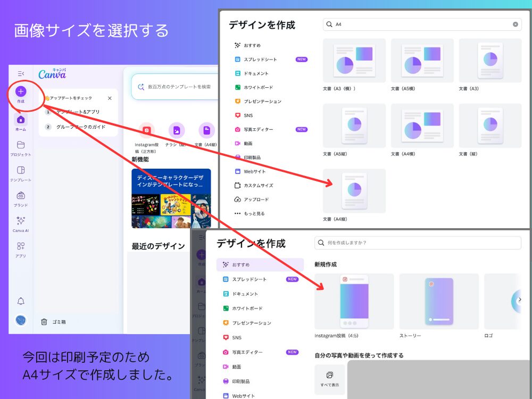Show next items with carousel arrow
Screen dimensions: 532x399
(x=519, y=300)
